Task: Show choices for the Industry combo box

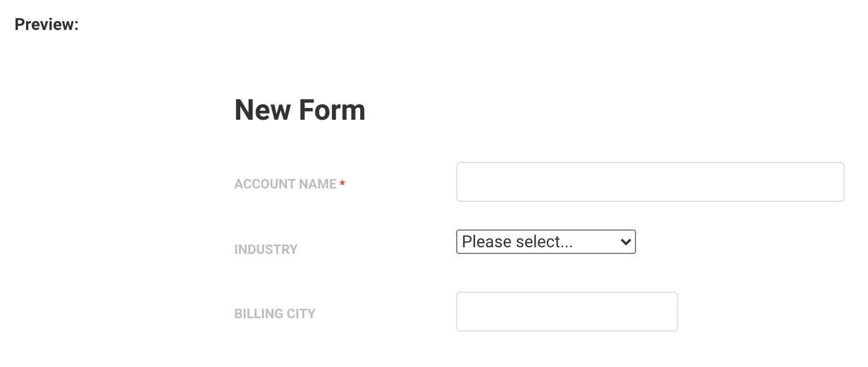Action: (x=546, y=242)
